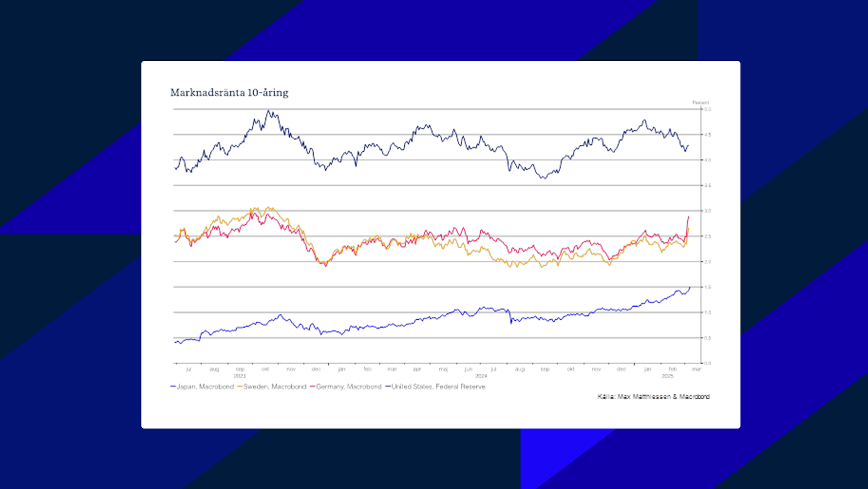868x489 pixels.
Task: Click the 3.0 value on the y-axis
Action: click(x=708, y=211)
